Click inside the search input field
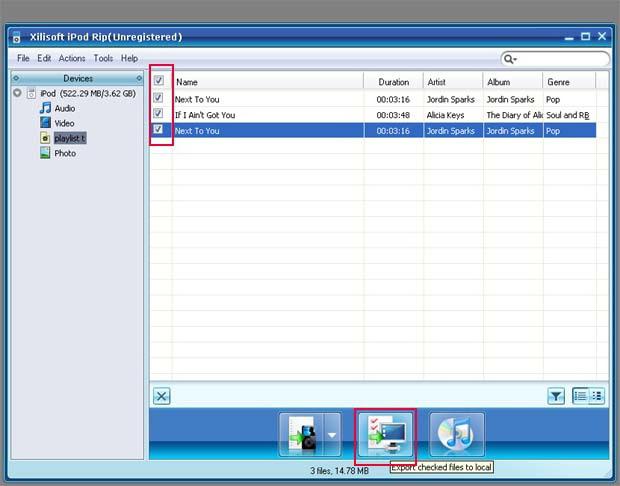 560,59
